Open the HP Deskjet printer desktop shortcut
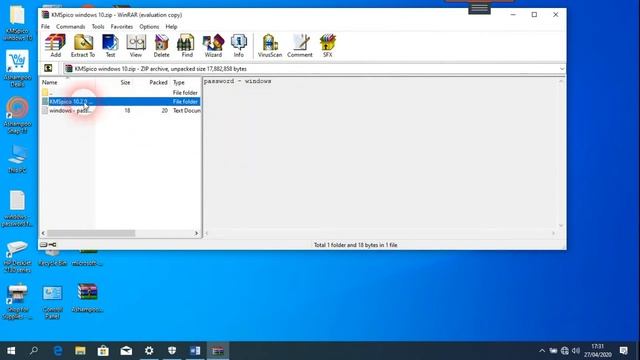640x360 pixels. point(18,256)
